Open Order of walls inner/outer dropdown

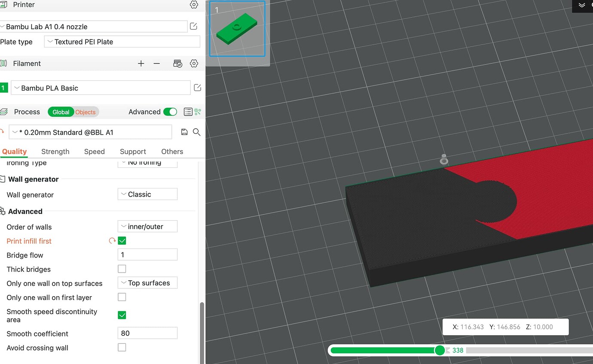pyautogui.click(x=147, y=226)
